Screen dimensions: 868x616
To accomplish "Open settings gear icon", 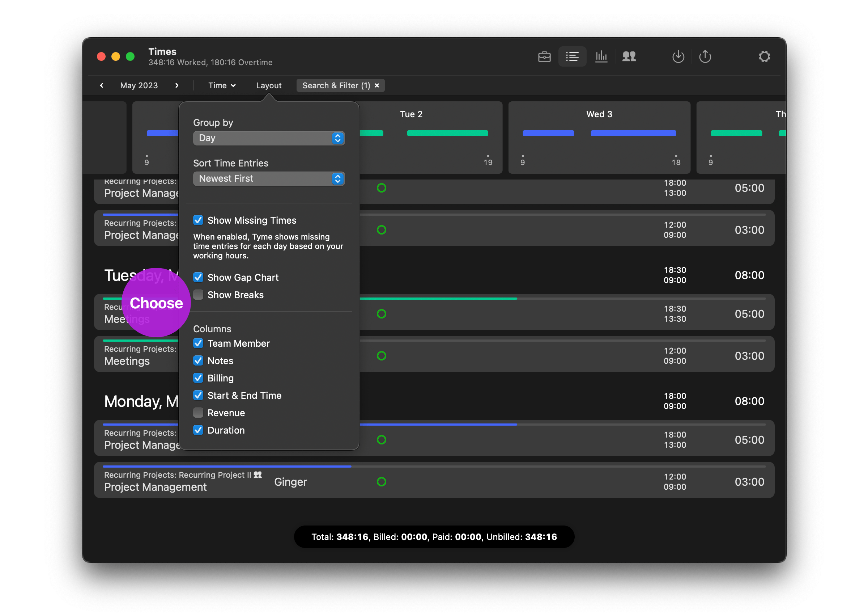I will tap(765, 56).
